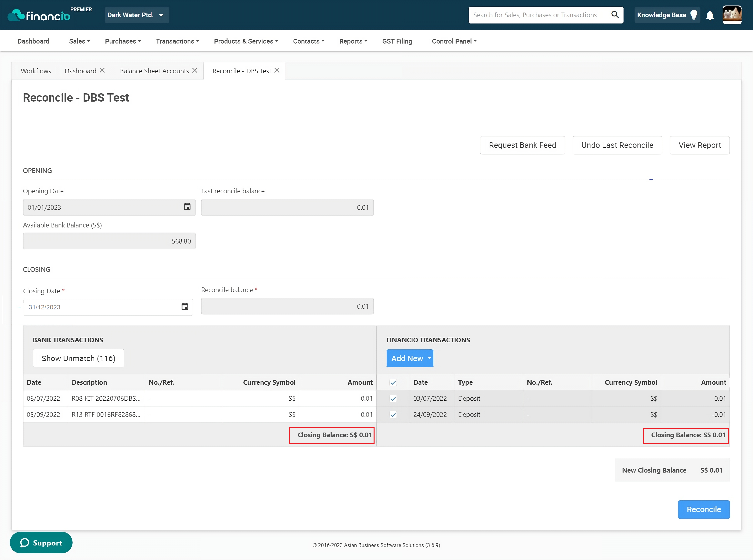Close the Balance Sheet Accounts tab
Viewport: 753px width, 560px height.
pos(195,70)
